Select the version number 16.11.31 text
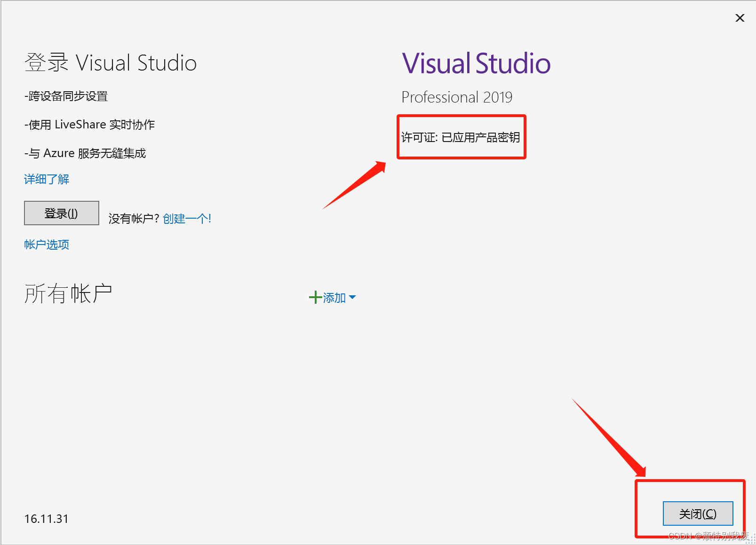This screenshot has height=545, width=756. [47, 519]
